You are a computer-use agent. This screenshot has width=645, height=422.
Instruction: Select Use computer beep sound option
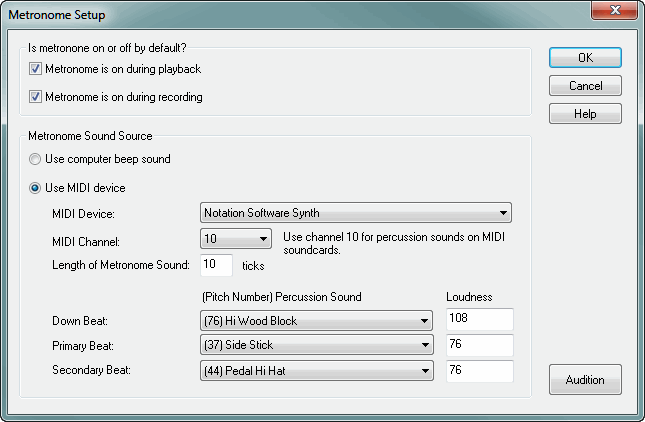pyautogui.click(x=36, y=159)
